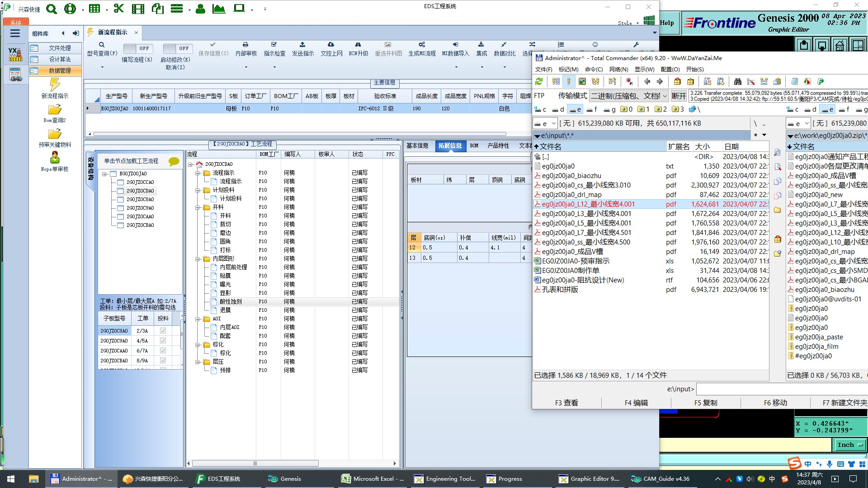Image resolution: width=868 pixels, height=488 pixels.
Task: Collapse the 内层图形 tree folder
Action: tap(198, 259)
